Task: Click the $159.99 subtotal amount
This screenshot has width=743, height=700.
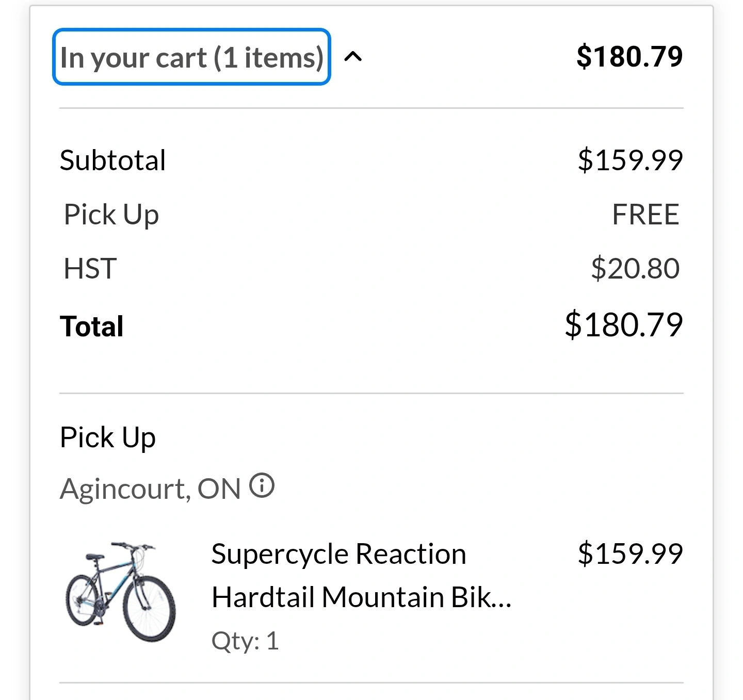Action: [x=631, y=160]
